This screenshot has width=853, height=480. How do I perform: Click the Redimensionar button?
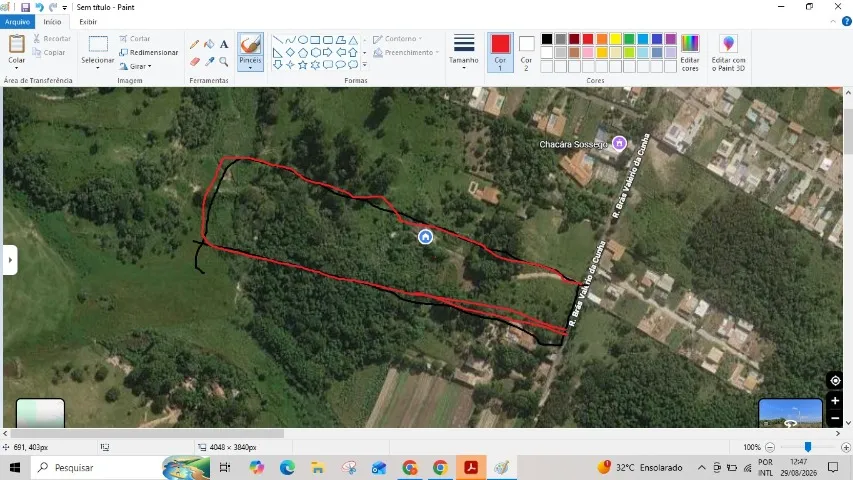pos(149,52)
